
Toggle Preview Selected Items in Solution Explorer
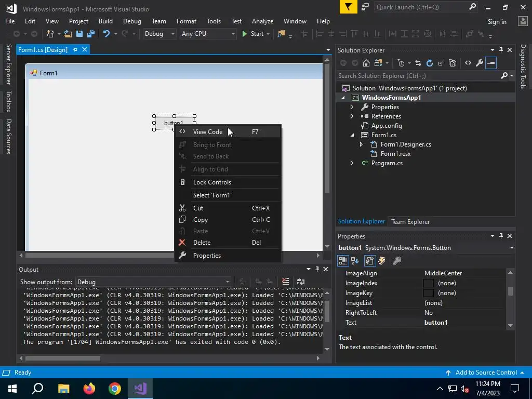click(x=491, y=63)
